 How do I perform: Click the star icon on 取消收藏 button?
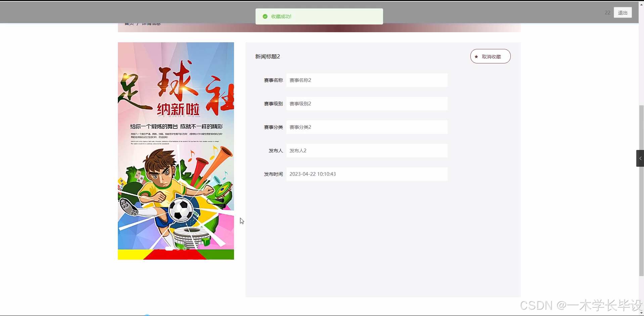477,56
